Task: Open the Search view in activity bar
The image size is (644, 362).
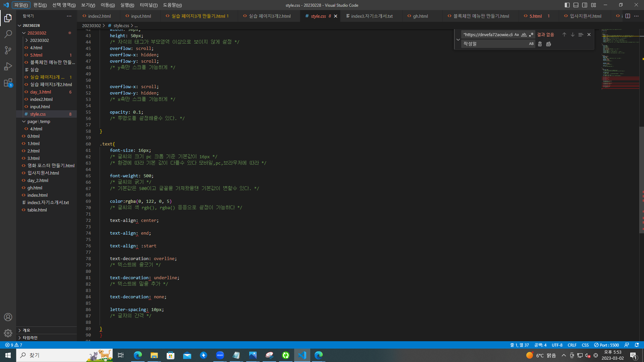Action: tap(8, 34)
